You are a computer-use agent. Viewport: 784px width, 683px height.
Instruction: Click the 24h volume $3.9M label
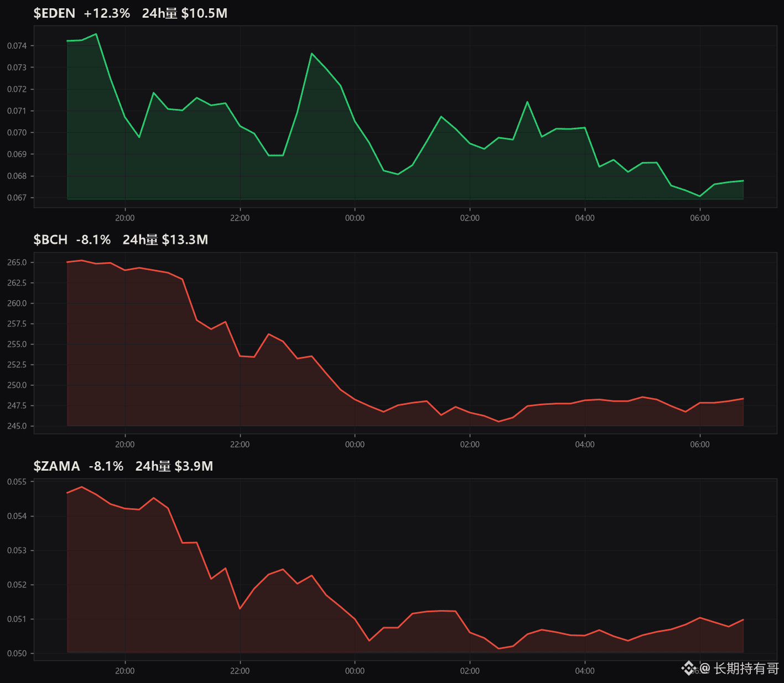(174, 466)
